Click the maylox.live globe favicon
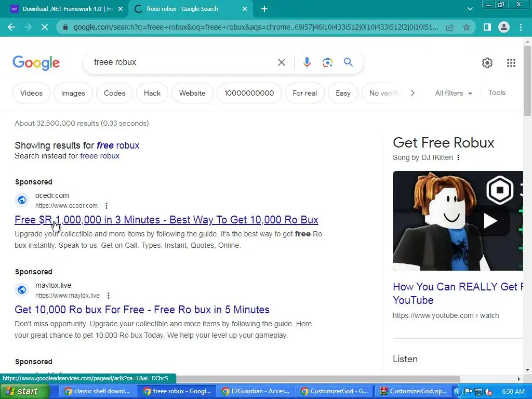532x399 pixels. tap(22, 290)
